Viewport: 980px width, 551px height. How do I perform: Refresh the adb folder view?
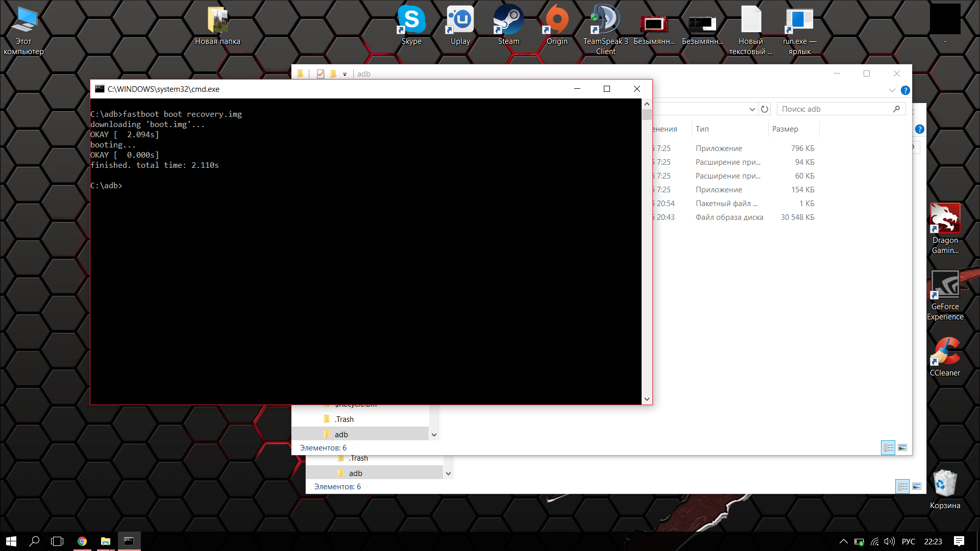tap(765, 109)
